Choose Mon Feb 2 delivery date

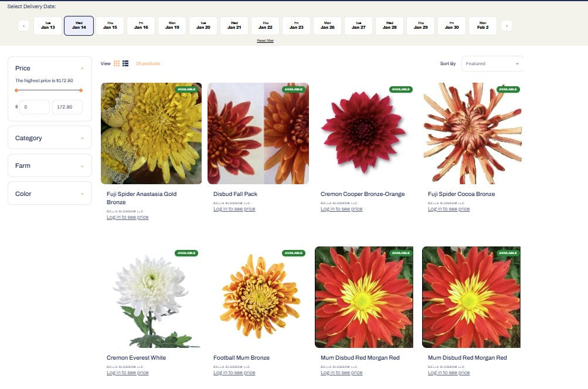coord(482,26)
